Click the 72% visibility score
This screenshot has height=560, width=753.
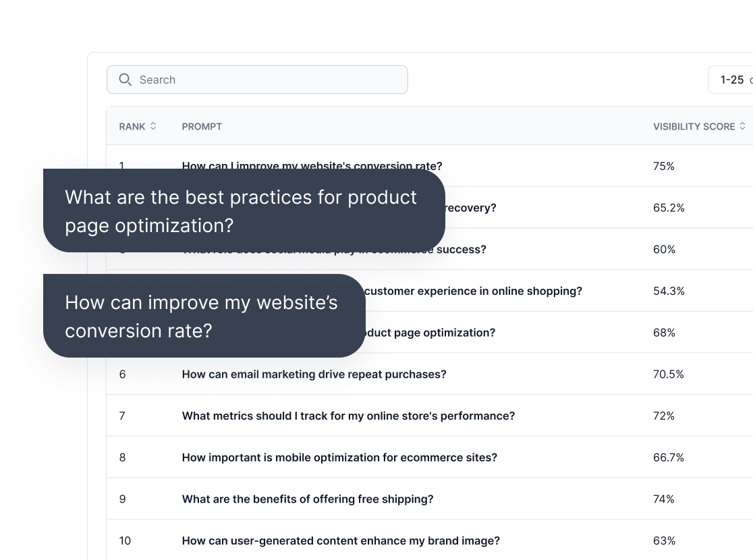[664, 416]
